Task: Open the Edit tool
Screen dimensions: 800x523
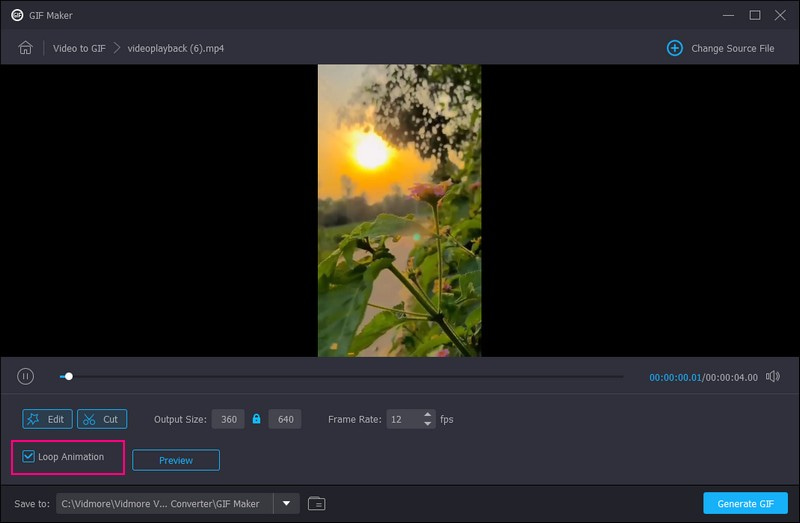Action: pyautogui.click(x=47, y=419)
